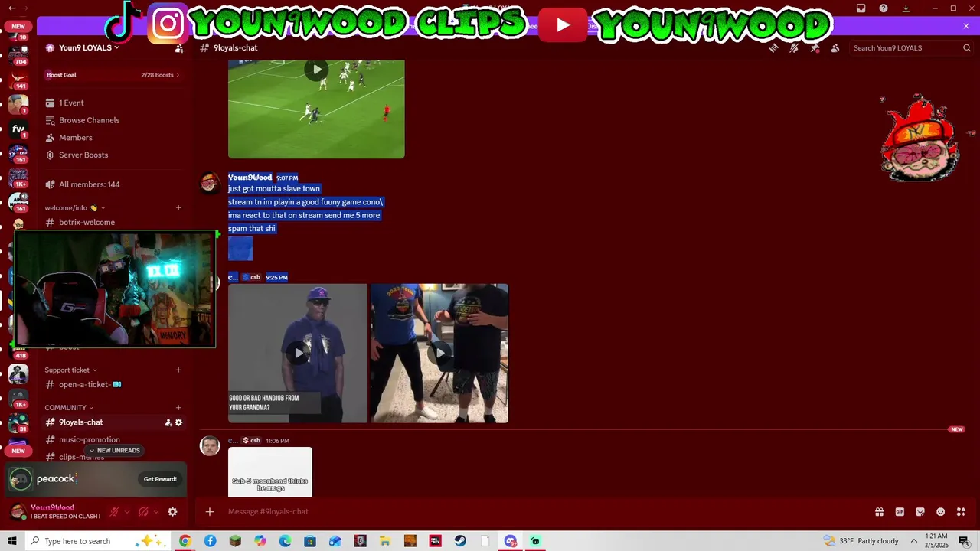Open the threads icon in channel header

coord(773,47)
